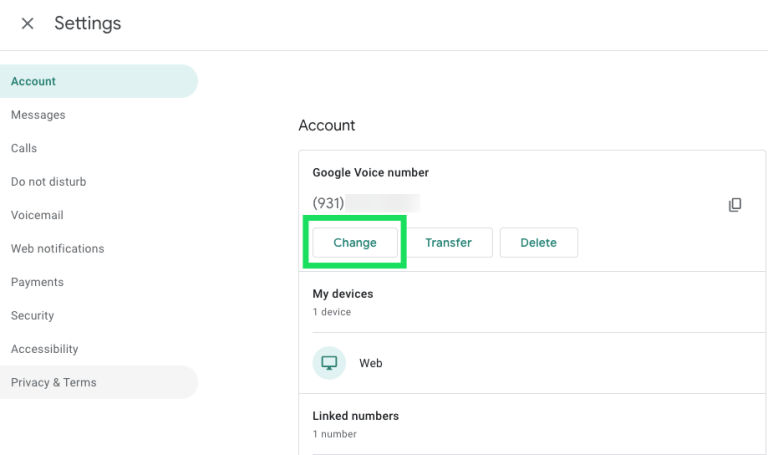Click the Delete number button
The width and height of the screenshot is (768, 455).
[x=538, y=242]
